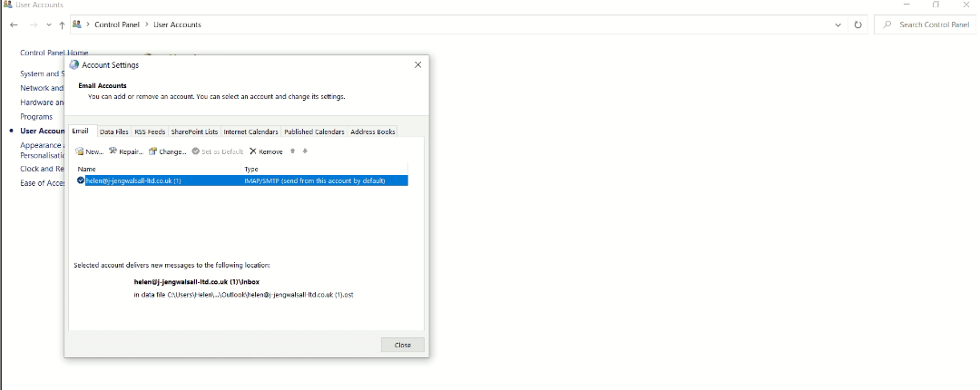The height and width of the screenshot is (390, 980).
Task: Click the Close button in Account Settings
Action: point(403,345)
